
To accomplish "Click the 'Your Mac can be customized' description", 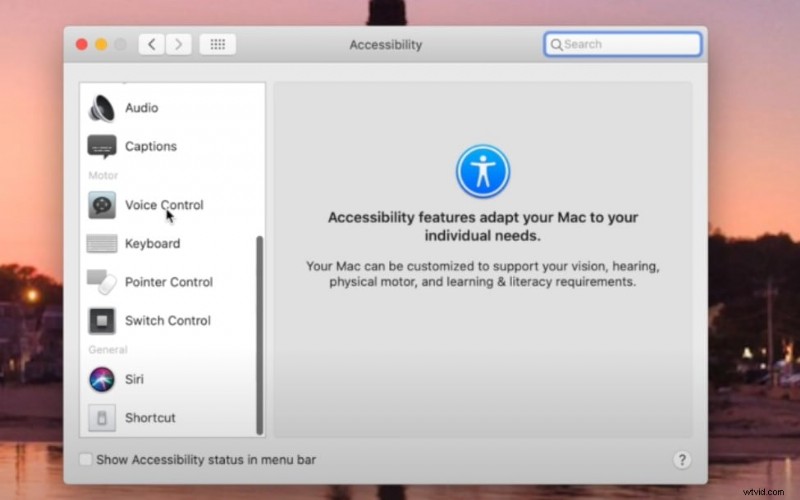I will (483, 274).
